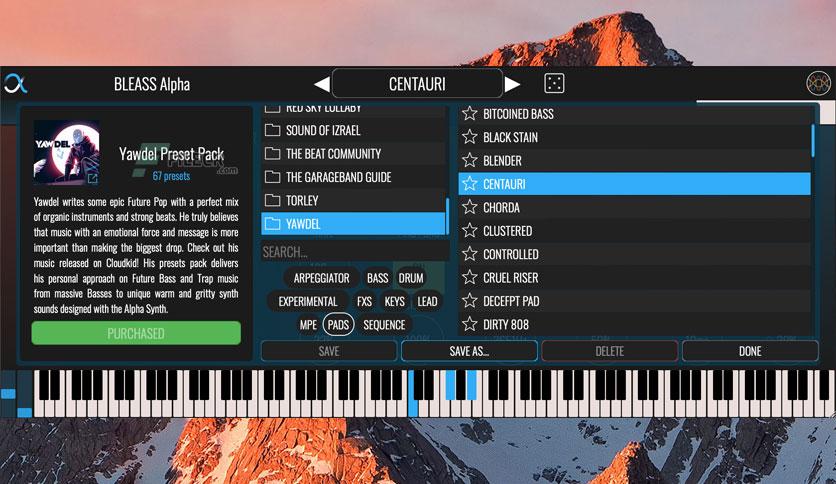Filter presets by BASS tag
This screenshot has width=836, height=484.
click(x=377, y=278)
